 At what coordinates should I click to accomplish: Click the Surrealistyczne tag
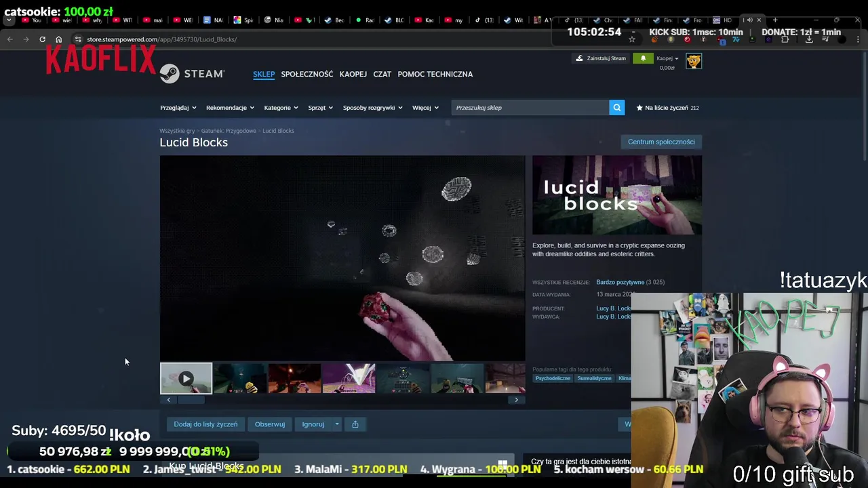point(594,378)
